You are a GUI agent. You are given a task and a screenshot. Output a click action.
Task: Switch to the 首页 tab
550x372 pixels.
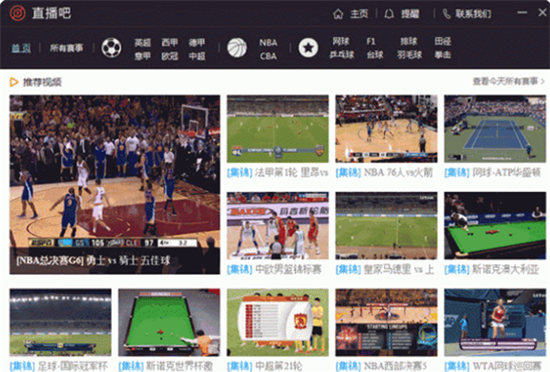[x=21, y=48]
